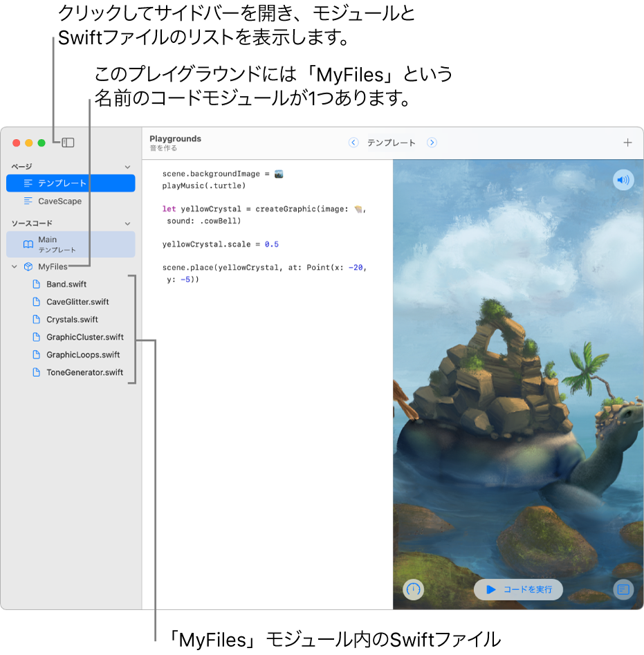Click the background image literal in code
644x655 pixels.
tap(279, 174)
